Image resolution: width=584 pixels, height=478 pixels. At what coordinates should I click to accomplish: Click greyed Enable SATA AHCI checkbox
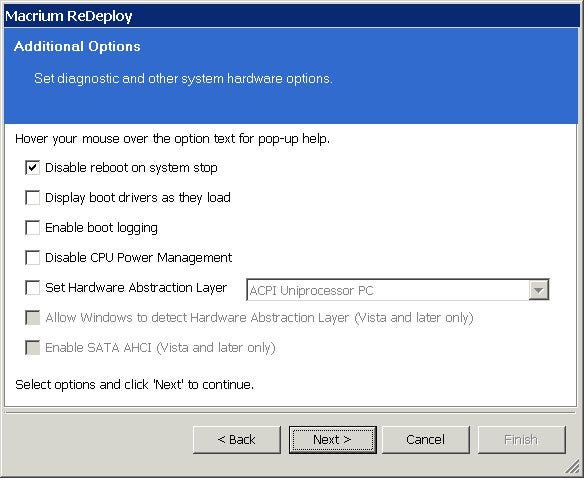tap(32, 347)
